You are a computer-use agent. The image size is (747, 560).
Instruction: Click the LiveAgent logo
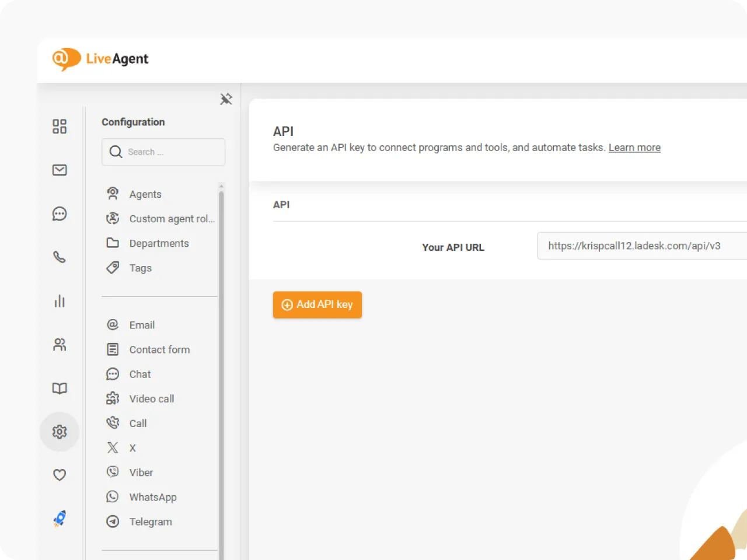(x=100, y=59)
